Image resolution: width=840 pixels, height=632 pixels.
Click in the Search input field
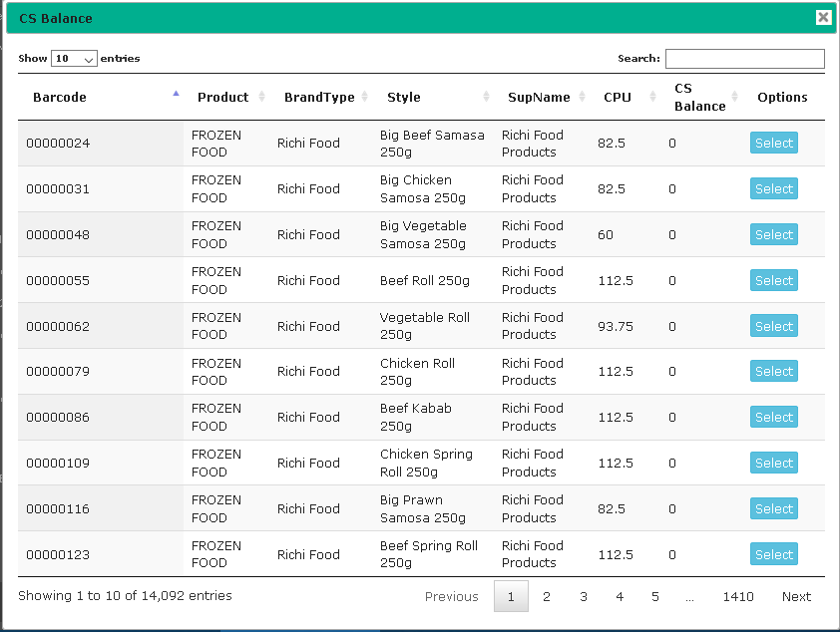[x=744, y=59]
